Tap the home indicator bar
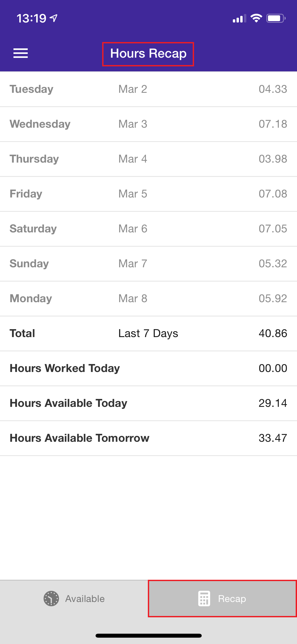The width and height of the screenshot is (297, 644). pyautogui.click(x=148, y=636)
